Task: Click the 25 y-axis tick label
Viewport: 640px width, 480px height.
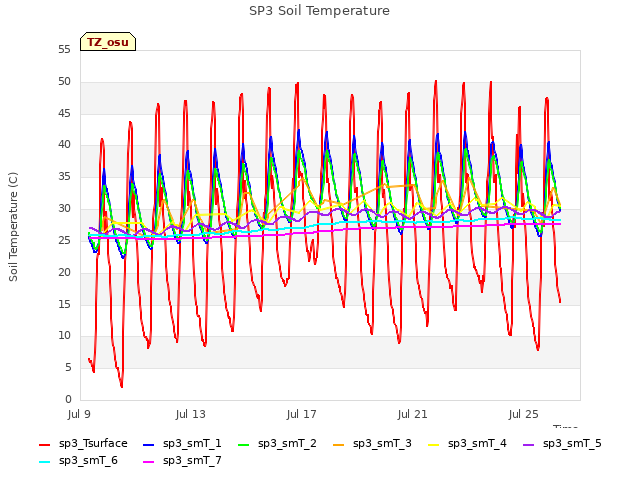Action: tap(64, 240)
